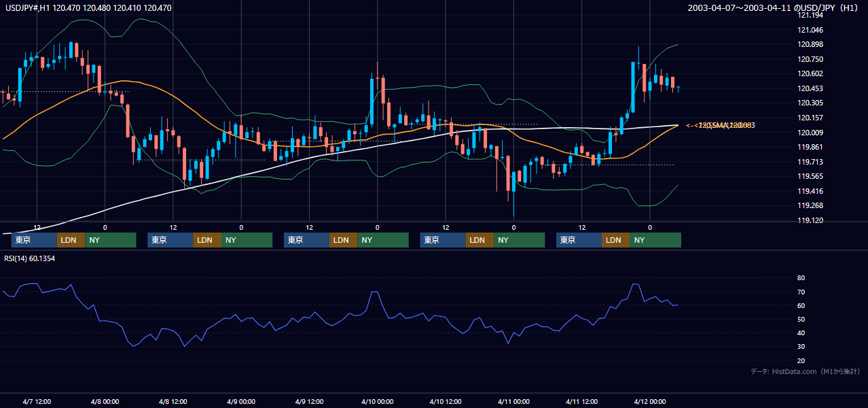This screenshot has height=408, width=868.
Task: Select the 4/8 12:00 time axis label
Action: 173,401
